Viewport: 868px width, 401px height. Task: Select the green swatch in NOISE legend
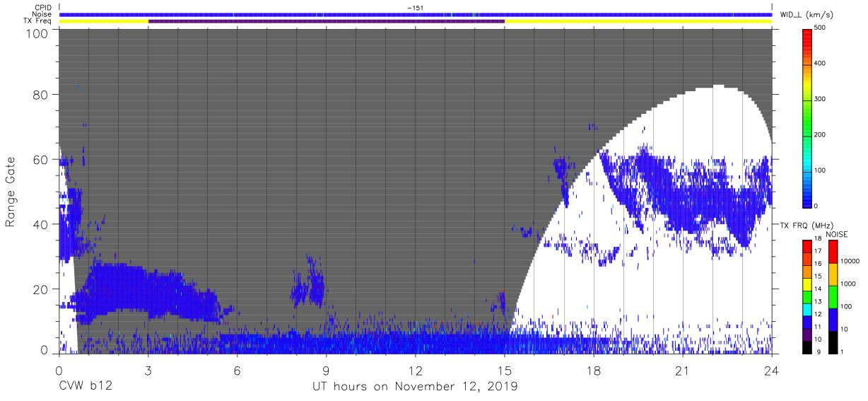833,296
